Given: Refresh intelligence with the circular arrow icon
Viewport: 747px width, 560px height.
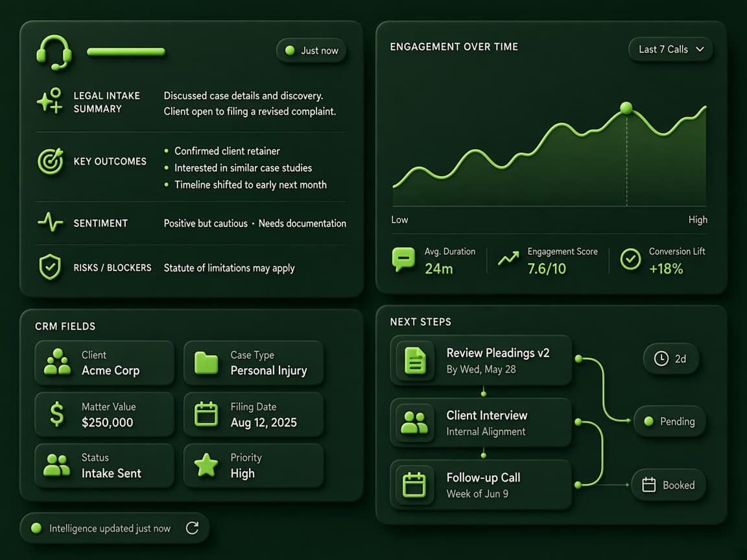Looking at the screenshot, I should (192, 528).
